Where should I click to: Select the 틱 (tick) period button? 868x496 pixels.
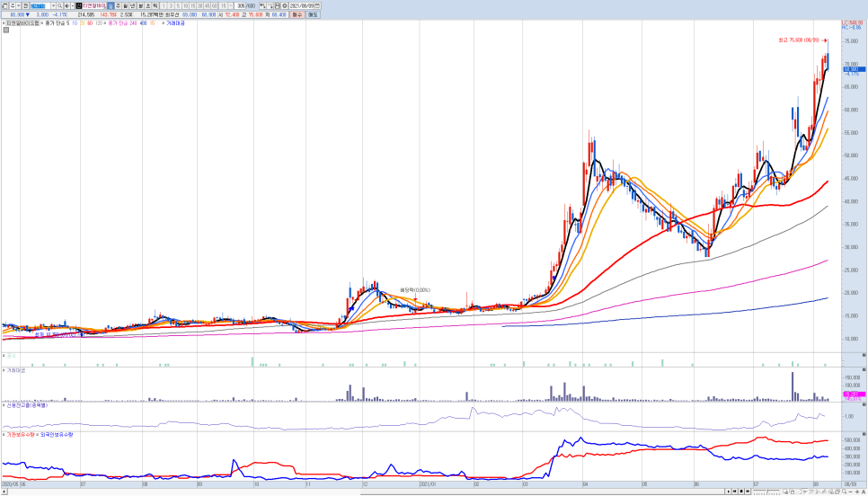(155, 6)
